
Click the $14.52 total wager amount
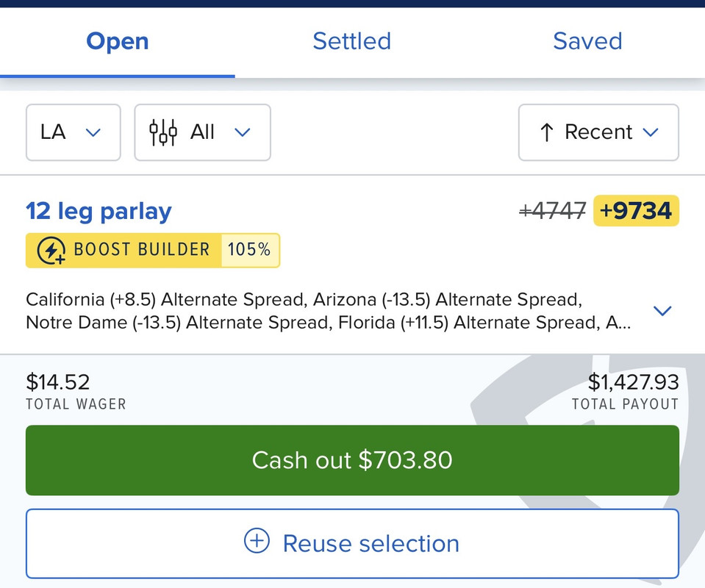58,382
